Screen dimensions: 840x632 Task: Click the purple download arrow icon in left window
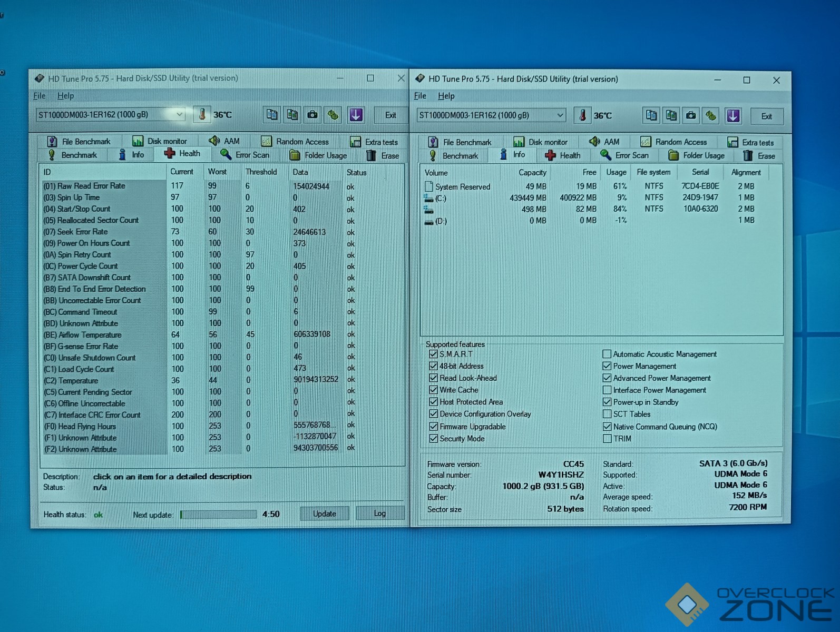(x=356, y=115)
